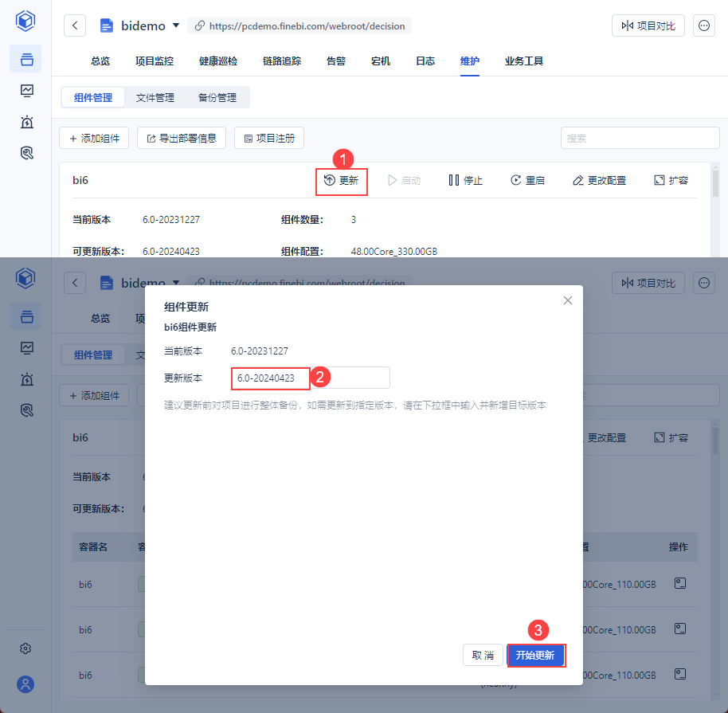Image resolution: width=728 pixels, height=713 pixels.
Task: Click dimmed monitoring chart sidebar icon behind dialog
Action: pyautogui.click(x=27, y=347)
